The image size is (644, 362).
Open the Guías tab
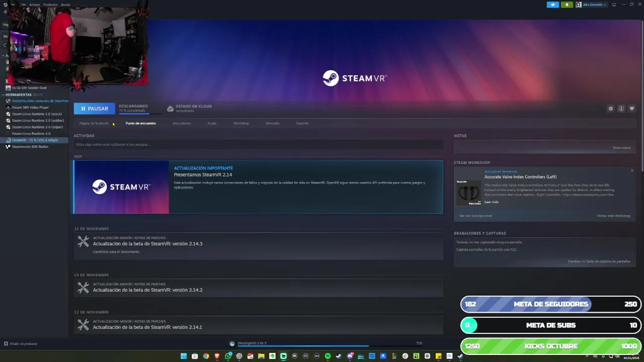click(x=212, y=123)
